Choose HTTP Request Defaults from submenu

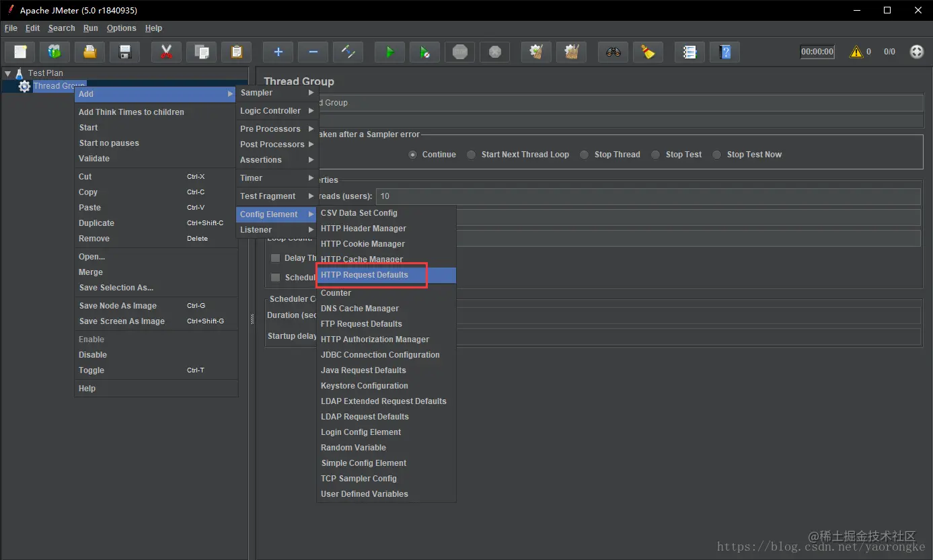click(x=387, y=275)
